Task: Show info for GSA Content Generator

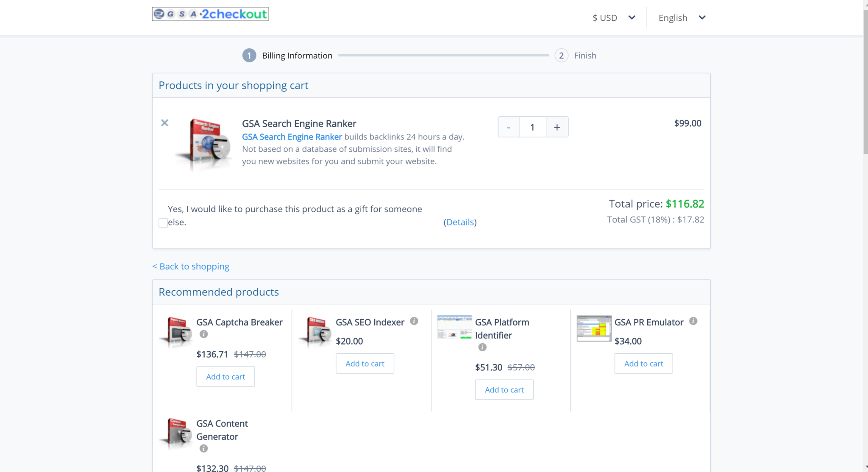Action: coord(204,448)
